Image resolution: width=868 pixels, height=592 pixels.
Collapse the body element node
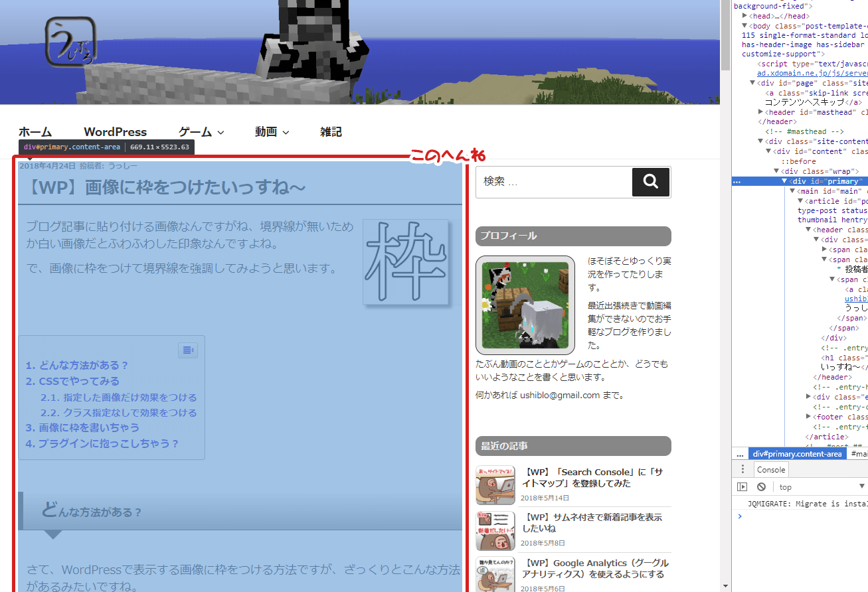click(x=744, y=25)
